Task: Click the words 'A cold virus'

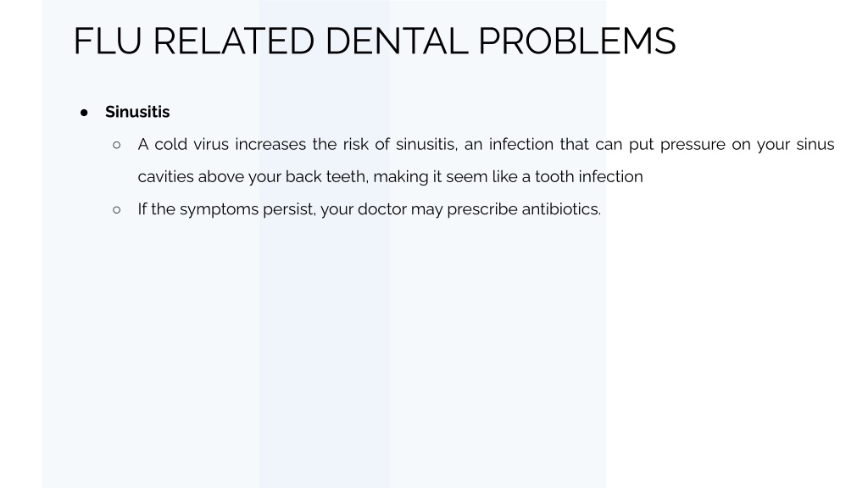Action: click(183, 144)
